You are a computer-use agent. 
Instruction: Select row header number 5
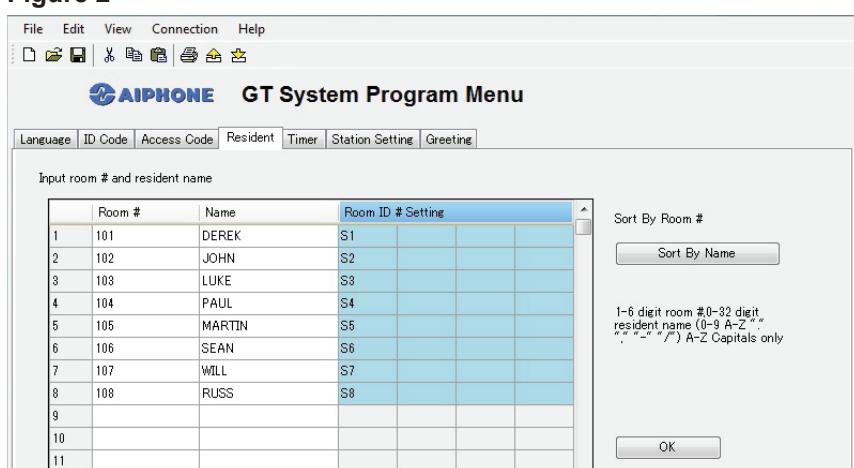pos(71,326)
